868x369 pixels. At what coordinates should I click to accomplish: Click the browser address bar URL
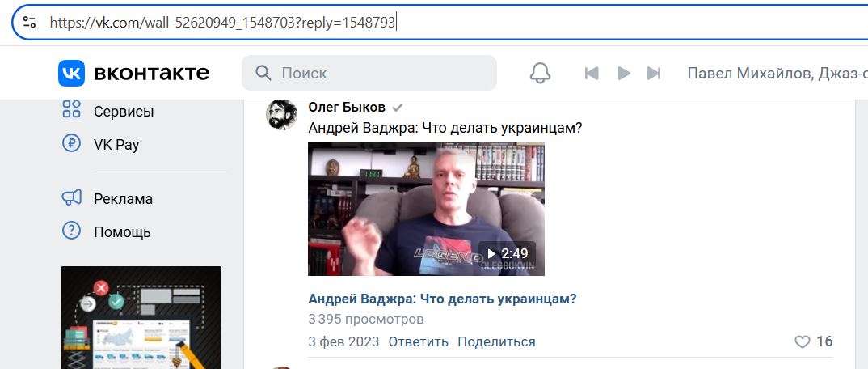click(222, 22)
